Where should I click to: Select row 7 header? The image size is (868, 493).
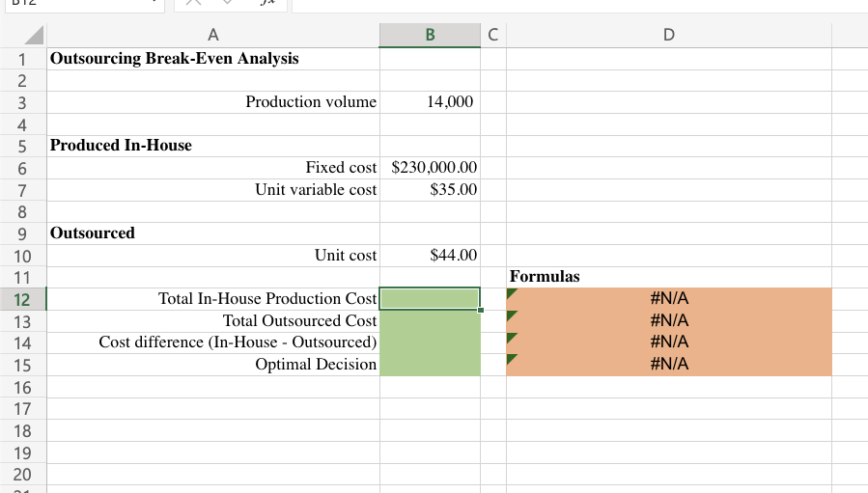click(x=23, y=190)
